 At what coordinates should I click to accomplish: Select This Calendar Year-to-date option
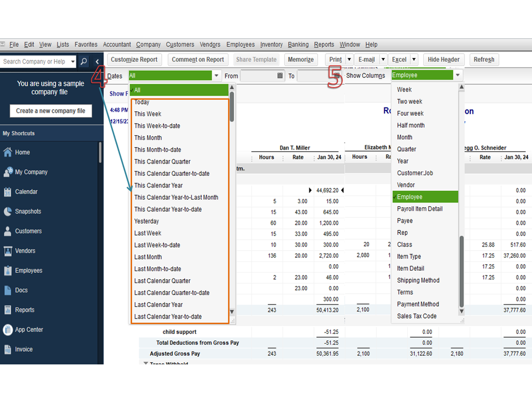click(168, 209)
